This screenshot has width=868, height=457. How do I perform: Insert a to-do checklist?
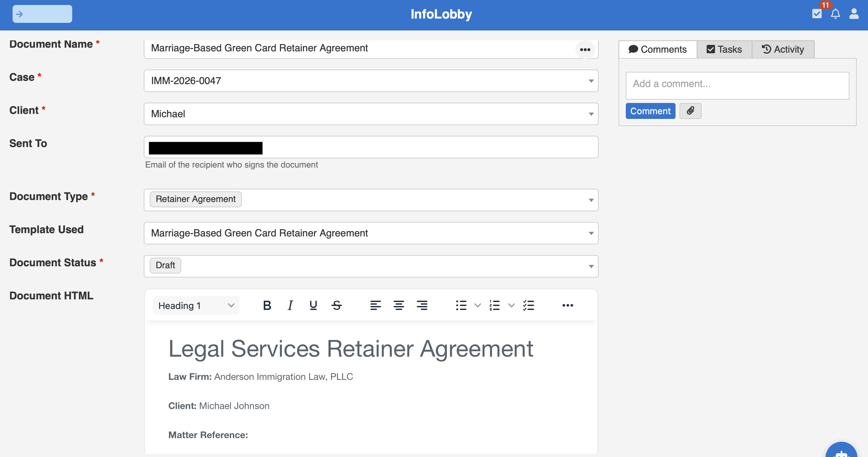coord(528,305)
